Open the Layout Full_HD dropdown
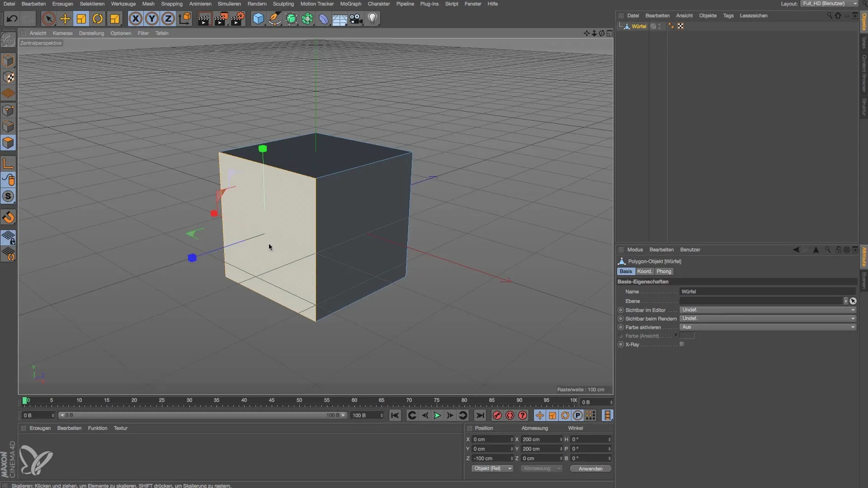Viewport: 868px width, 488px height. [x=830, y=4]
